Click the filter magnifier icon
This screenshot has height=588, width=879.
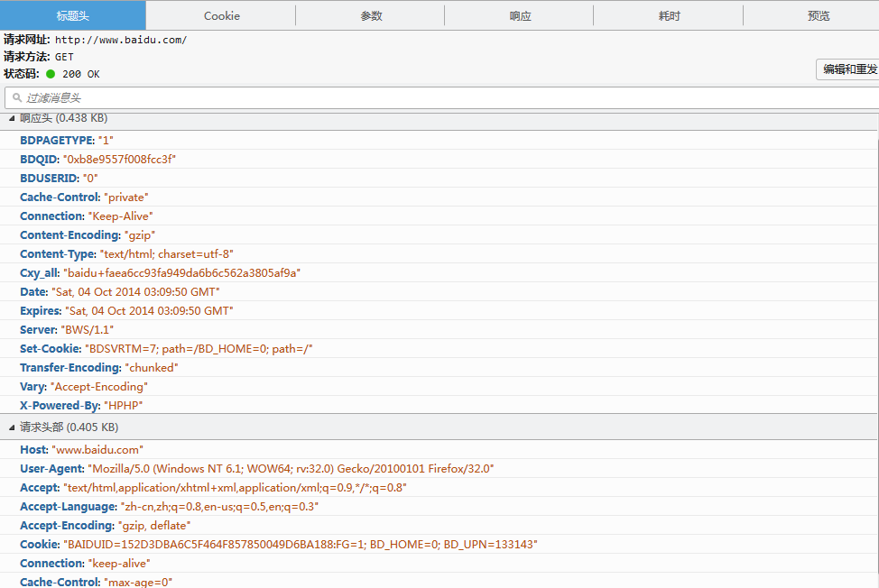(x=17, y=97)
